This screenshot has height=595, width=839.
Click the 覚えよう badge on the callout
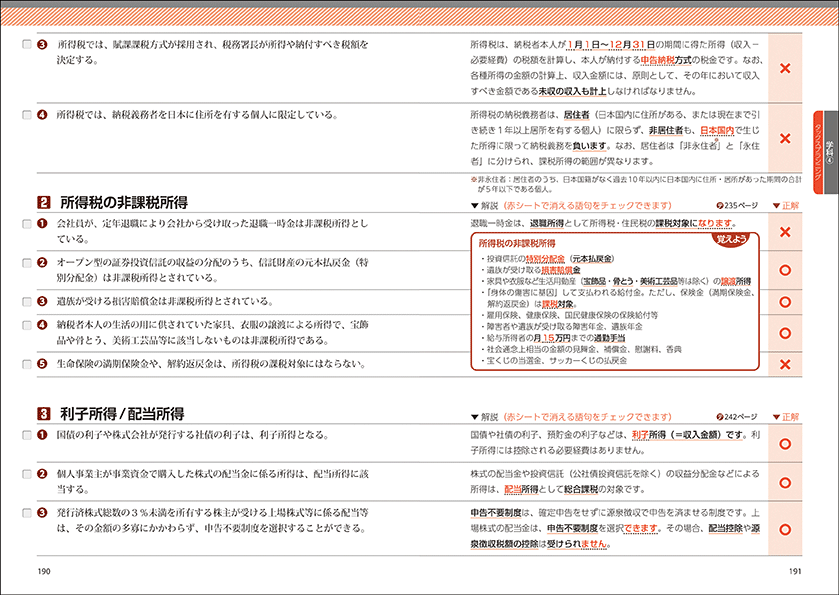(731, 239)
